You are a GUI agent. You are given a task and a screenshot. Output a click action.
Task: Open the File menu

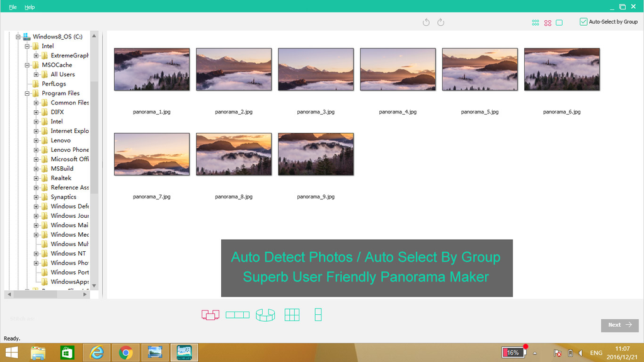click(x=13, y=7)
